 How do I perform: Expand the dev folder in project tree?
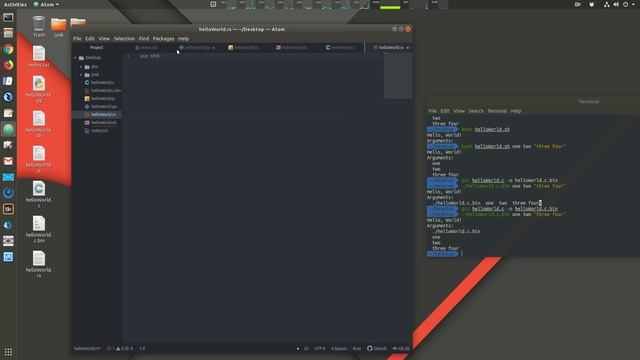81,67
